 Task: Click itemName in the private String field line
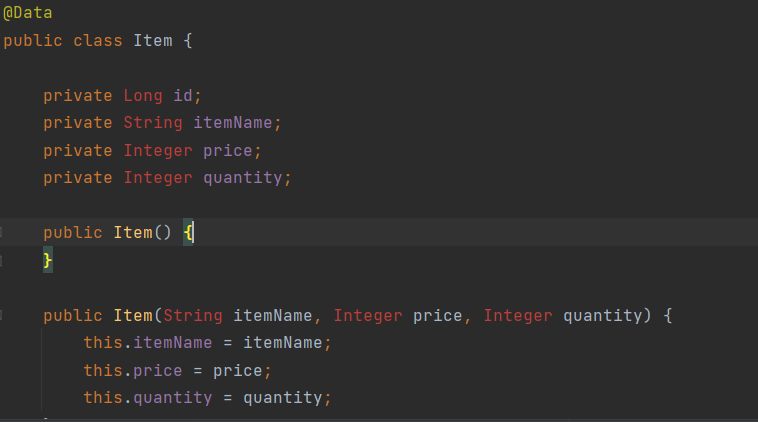coord(233,123)
